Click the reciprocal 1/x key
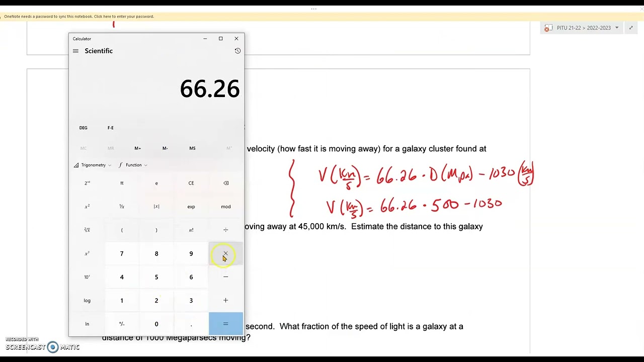 click(122, 207)
